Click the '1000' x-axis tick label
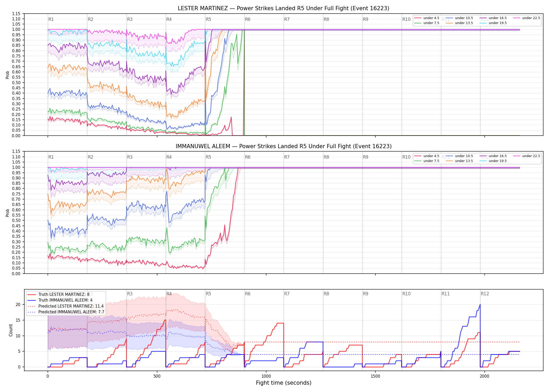This screenshot has height=392, width=549. coord(266,376)
